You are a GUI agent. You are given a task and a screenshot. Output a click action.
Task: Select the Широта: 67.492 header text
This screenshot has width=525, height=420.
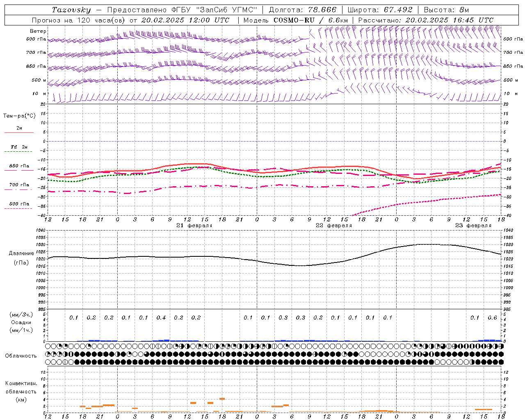click(380, 10)
